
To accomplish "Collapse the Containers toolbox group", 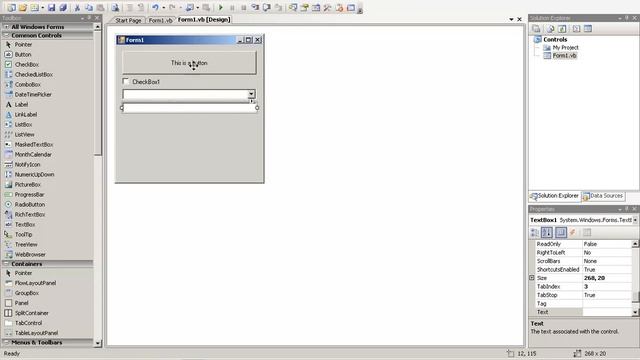I will (6, 264).
